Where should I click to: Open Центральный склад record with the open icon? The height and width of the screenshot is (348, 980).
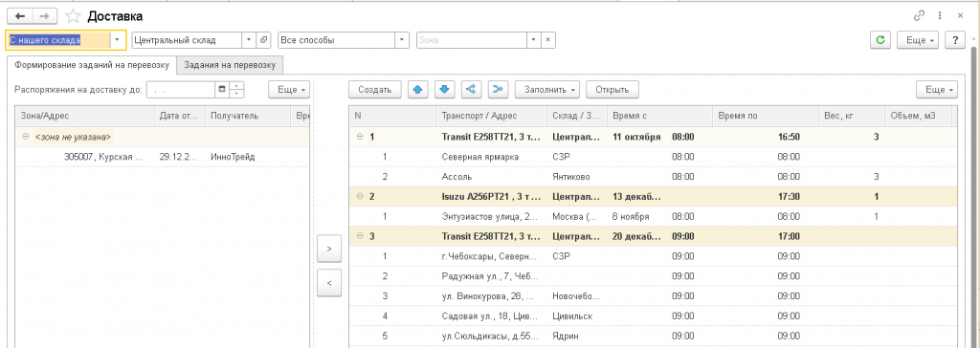click(263, 40)
